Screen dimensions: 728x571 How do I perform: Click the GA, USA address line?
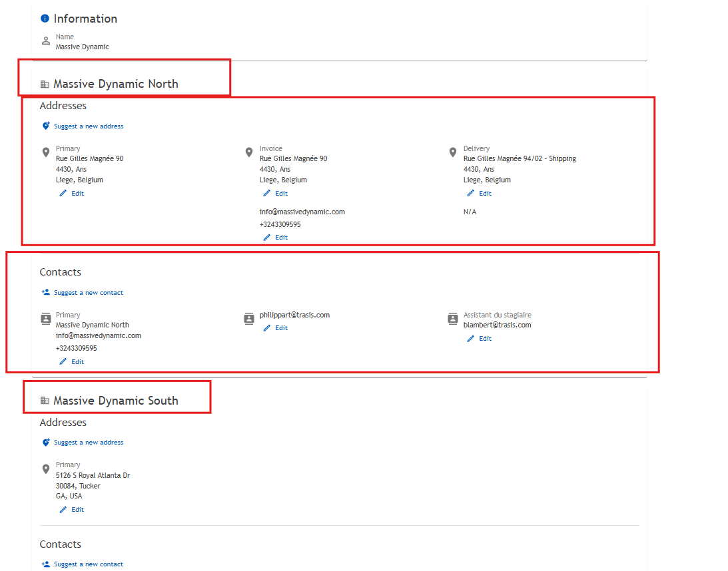coord(69,496)
